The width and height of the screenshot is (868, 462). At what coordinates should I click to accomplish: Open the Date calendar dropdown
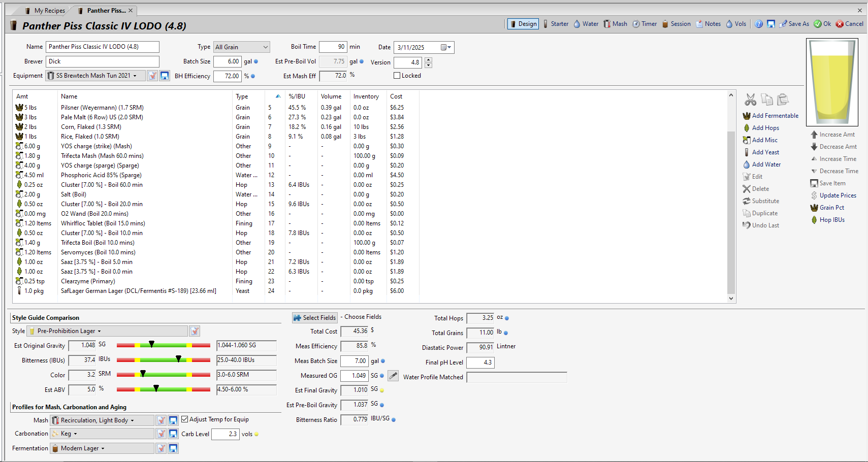[x=446, y=47]
